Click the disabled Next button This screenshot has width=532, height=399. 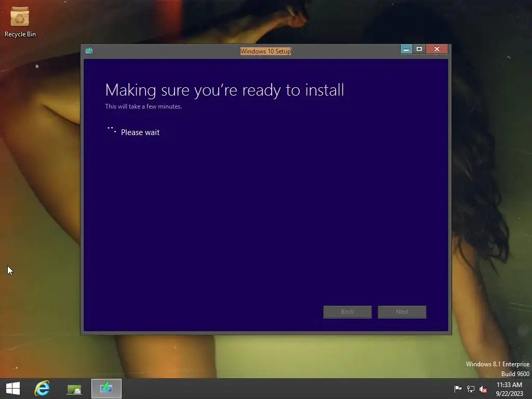(x=402, y=312)
